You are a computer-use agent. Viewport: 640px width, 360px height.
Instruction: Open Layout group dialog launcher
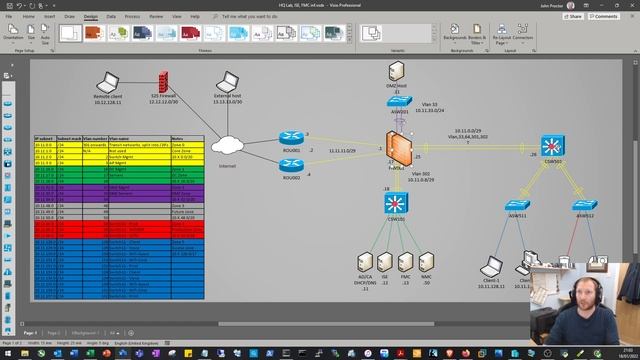tap(534, 51)
